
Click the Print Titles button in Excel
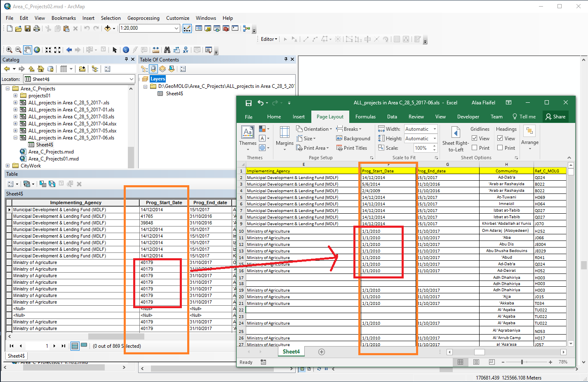[351, 148]
